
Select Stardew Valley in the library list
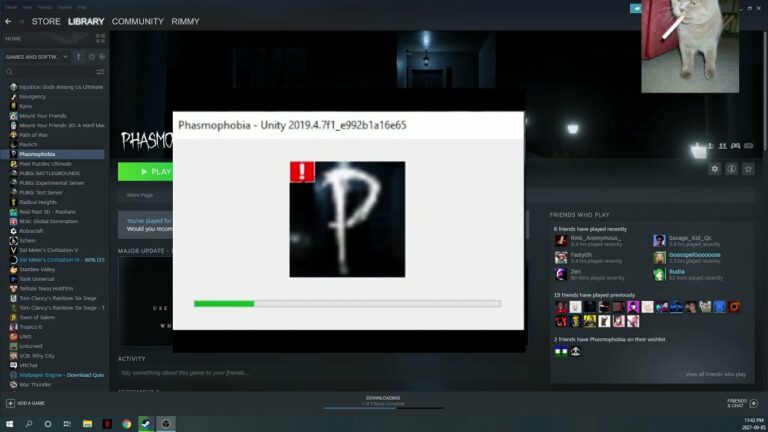pyautogui.click(x=37, y=269)
